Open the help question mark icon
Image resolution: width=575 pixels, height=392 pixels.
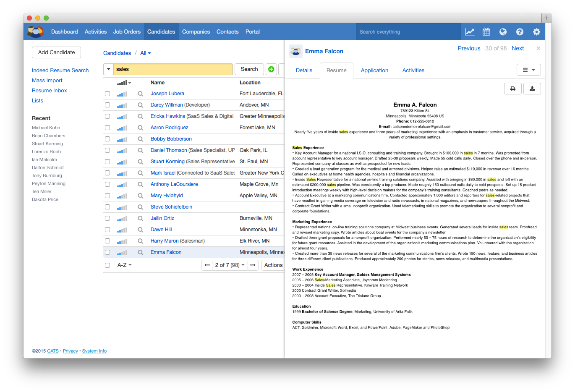[x=520, y=31]
